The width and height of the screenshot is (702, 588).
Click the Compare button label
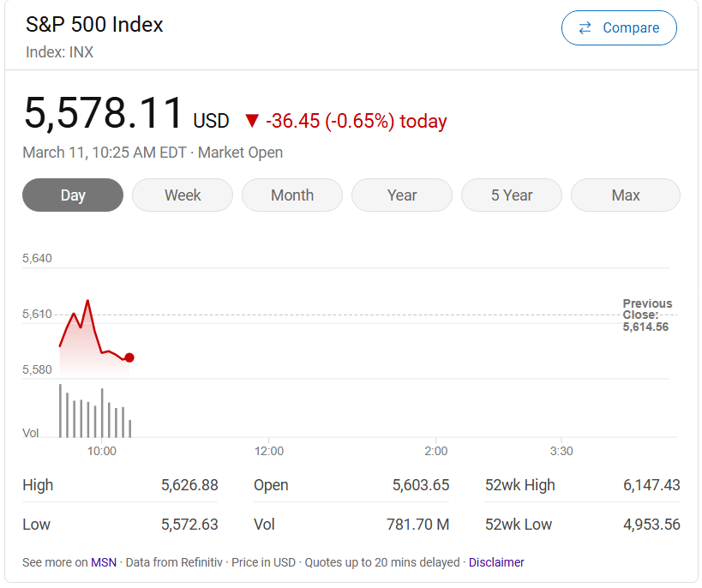click(631, 28)
